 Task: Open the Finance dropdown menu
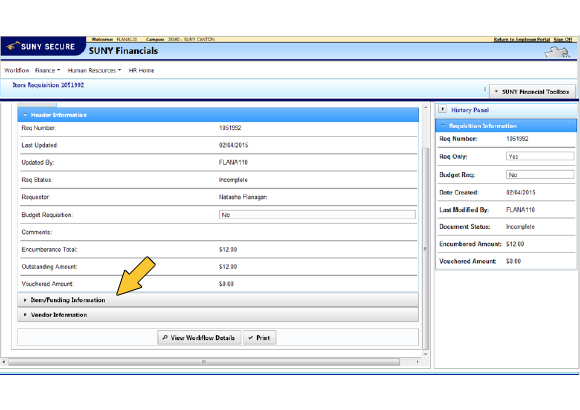pos(47,70)
